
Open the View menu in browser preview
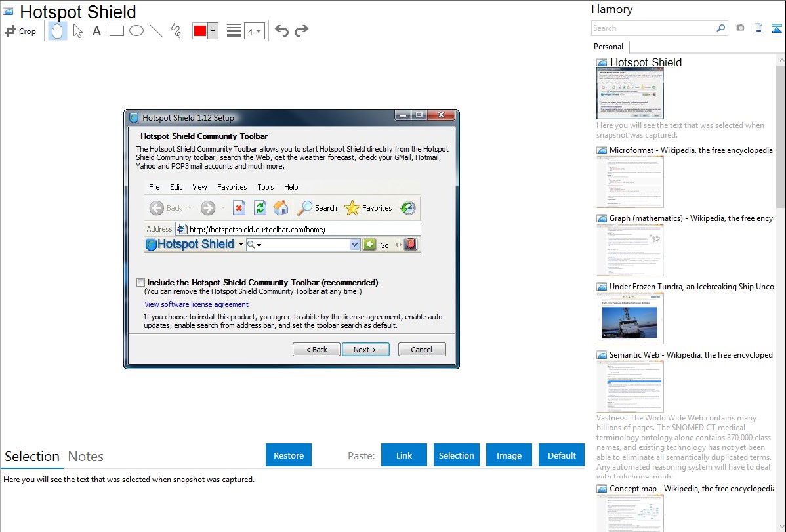point(199,187)
